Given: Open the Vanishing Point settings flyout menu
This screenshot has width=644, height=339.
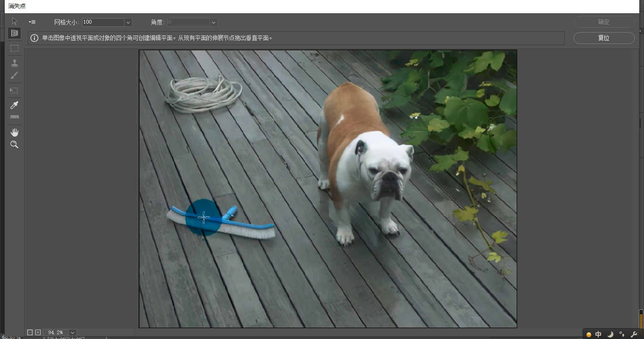Looking at the screenshot, I should coord(32,22).
